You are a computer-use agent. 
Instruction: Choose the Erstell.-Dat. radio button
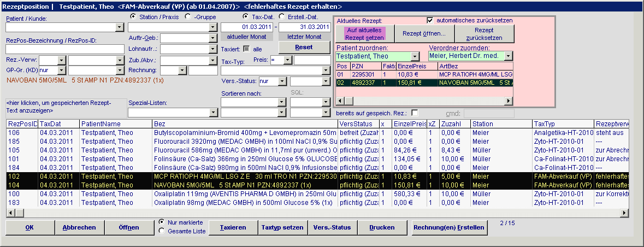282,17
